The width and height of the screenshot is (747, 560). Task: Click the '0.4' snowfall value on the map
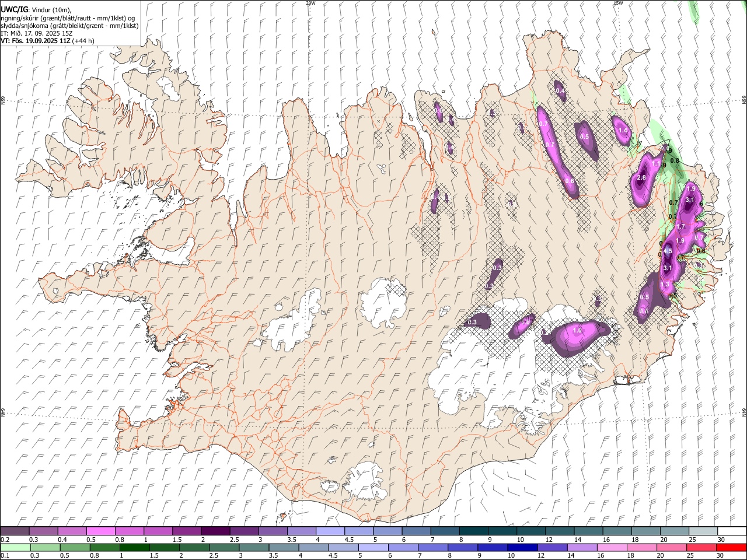pyautogui.click(x=560, y=91)
